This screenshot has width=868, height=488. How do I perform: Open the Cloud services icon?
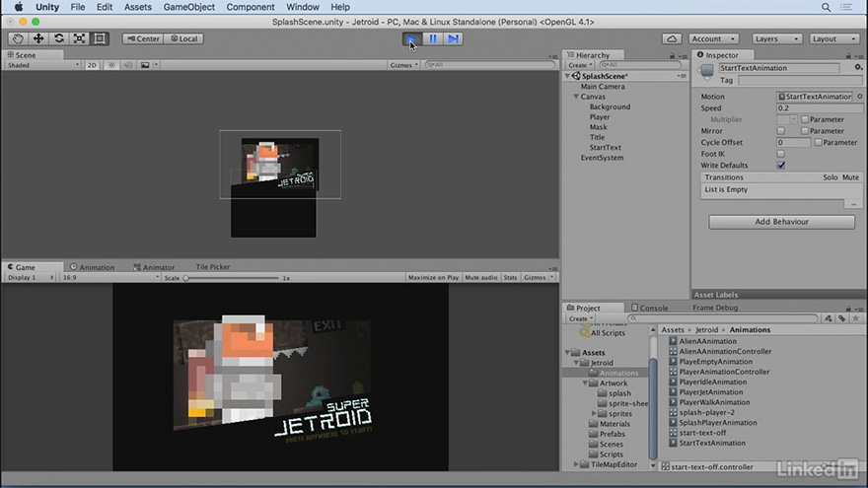point(672,38)
